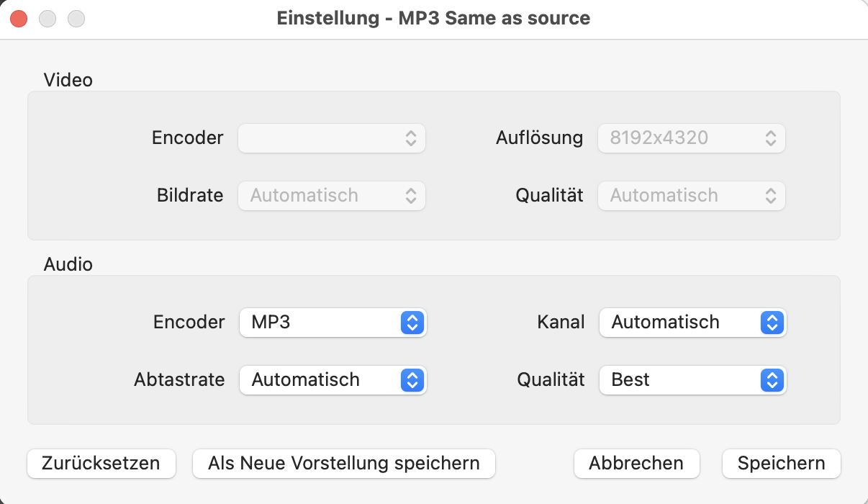Open the Auflösung dropdown showing 8192x4320
Image resolution: width=868 pixels, height=504 pixels.
(x=691, y=138)
